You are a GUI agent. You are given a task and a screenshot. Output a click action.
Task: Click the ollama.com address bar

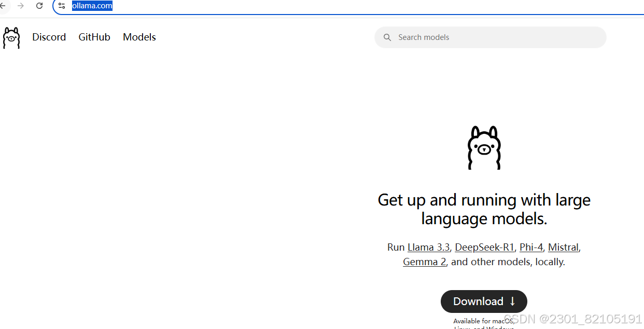point(347,6)
